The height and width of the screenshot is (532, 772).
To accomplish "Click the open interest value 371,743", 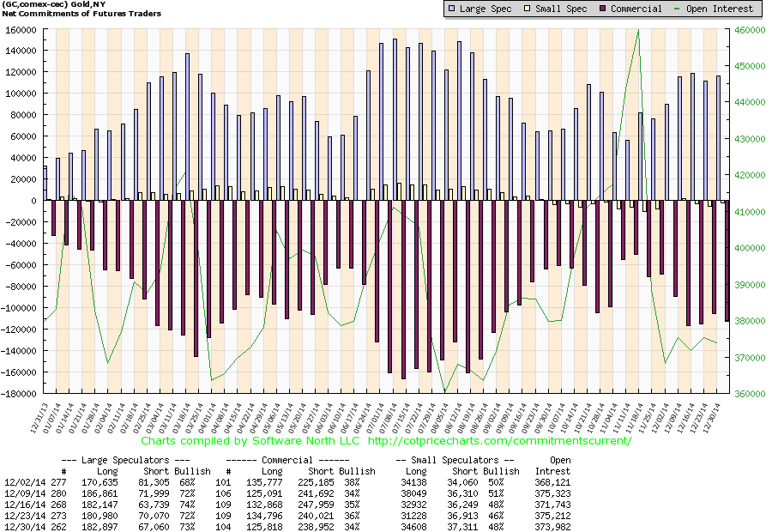I will 553,505.
